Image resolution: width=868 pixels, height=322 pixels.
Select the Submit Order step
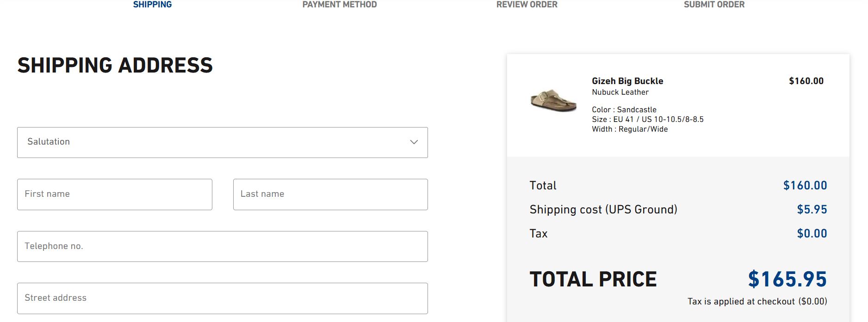click(714, 5)
